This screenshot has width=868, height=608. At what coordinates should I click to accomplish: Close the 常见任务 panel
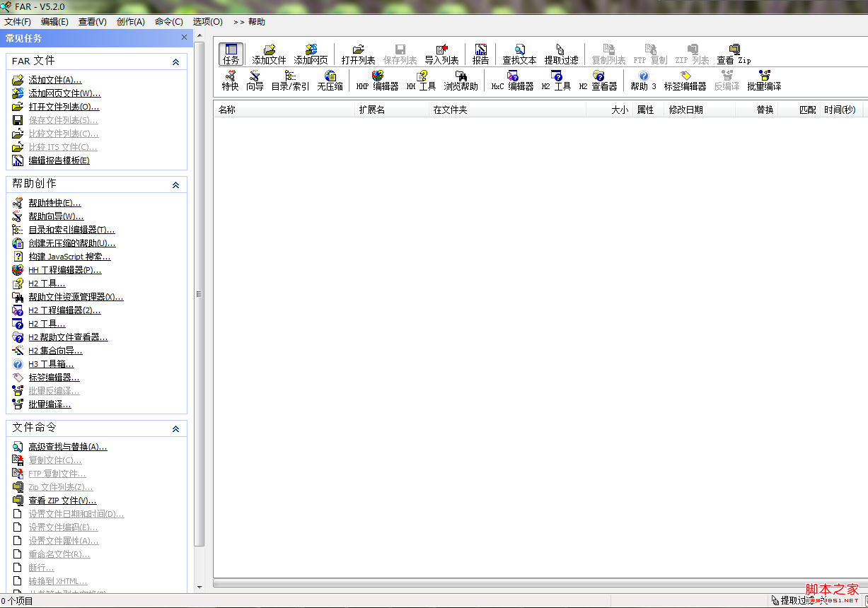pyautogui.click(x=185, y=37)
